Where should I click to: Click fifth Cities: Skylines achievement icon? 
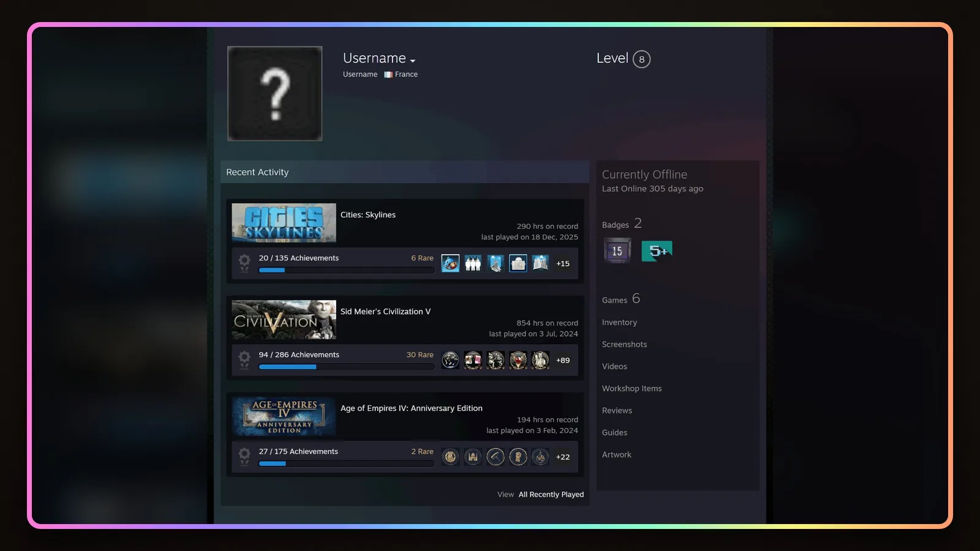click(x=540, y=264)
